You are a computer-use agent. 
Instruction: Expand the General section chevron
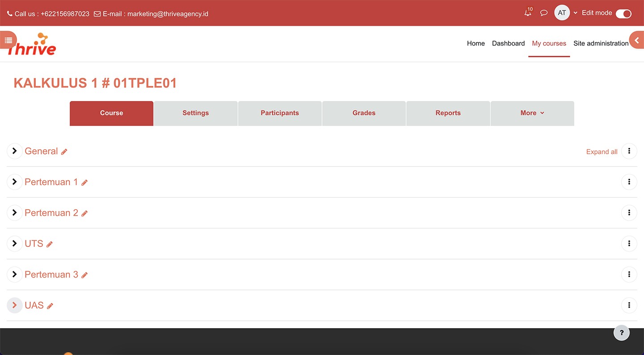(15, 151)
